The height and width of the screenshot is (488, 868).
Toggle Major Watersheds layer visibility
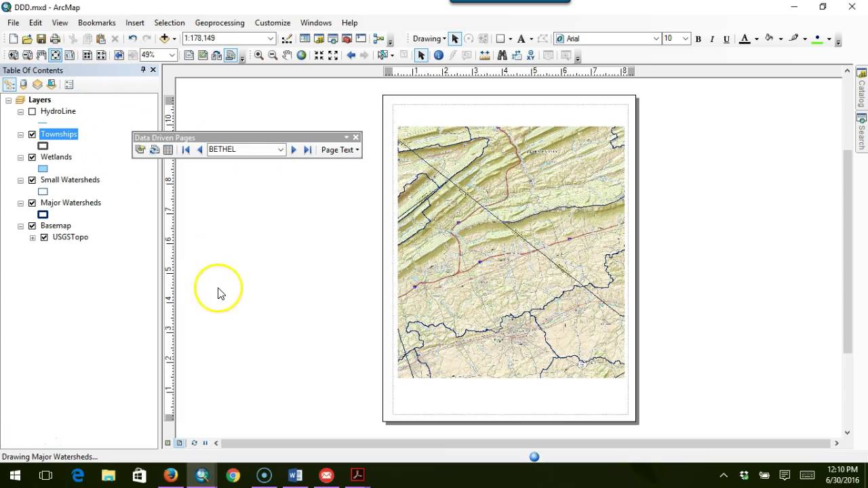pos(32,203)
